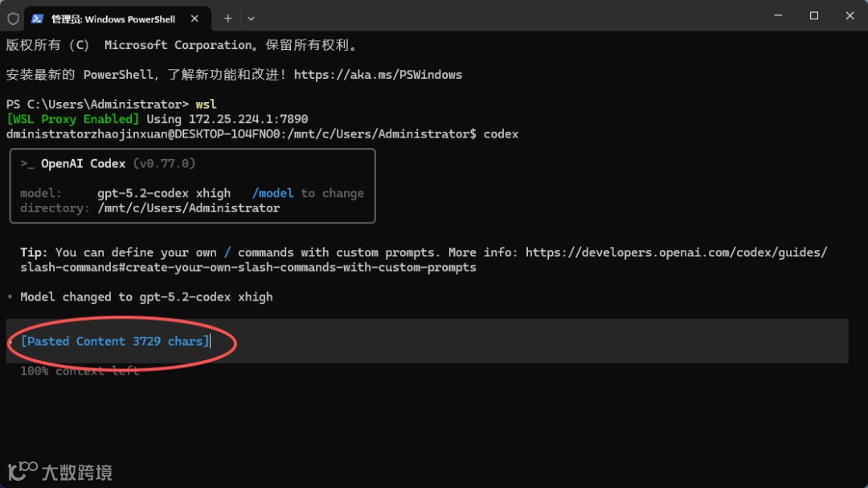The width and height of the screenshot is (868, 488).
Task: Minimize the terminal window
Action: tap(778, 15)
